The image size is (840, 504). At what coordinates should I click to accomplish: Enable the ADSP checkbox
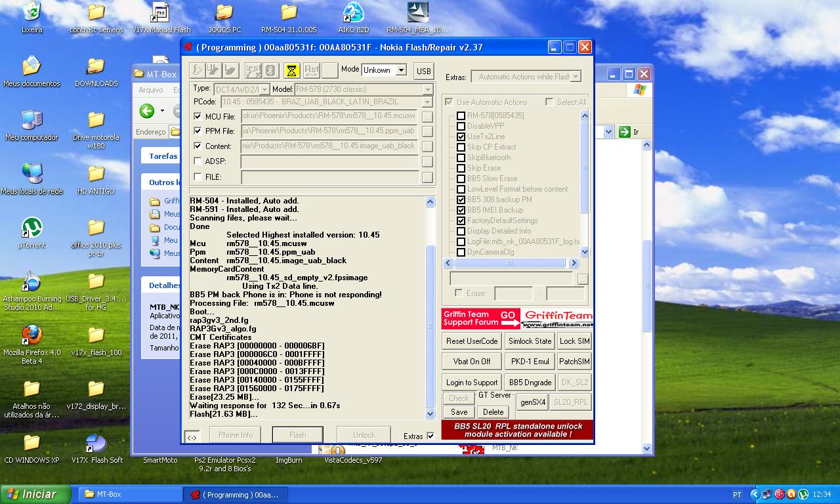[198, 161]
